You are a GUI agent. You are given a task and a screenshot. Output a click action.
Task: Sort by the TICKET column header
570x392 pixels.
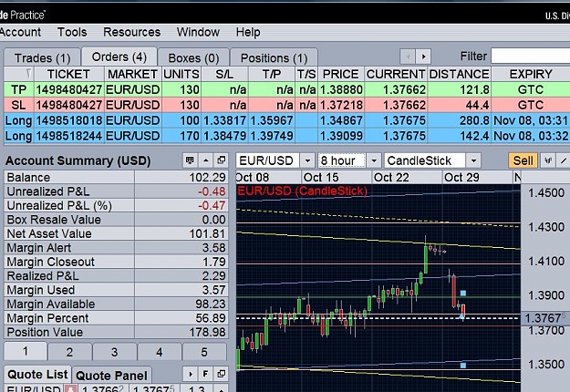[68, 74]
